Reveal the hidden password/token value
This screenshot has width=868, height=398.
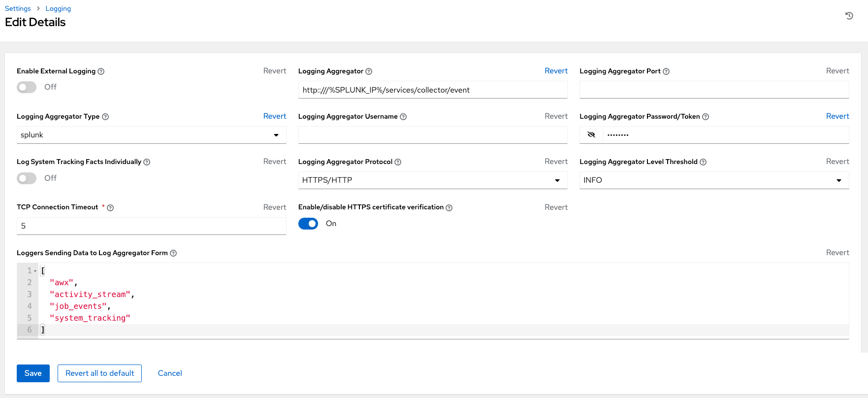coord(591,134)
